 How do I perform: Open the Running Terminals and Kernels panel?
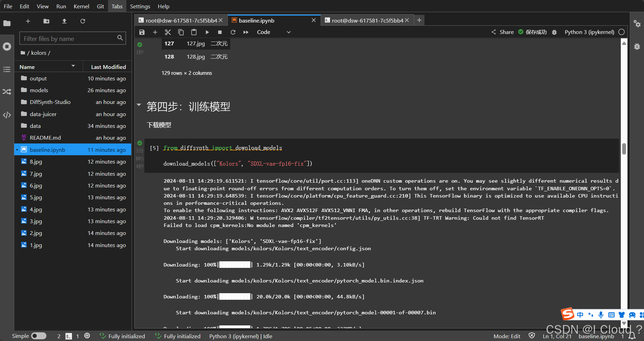coord(7,46)
